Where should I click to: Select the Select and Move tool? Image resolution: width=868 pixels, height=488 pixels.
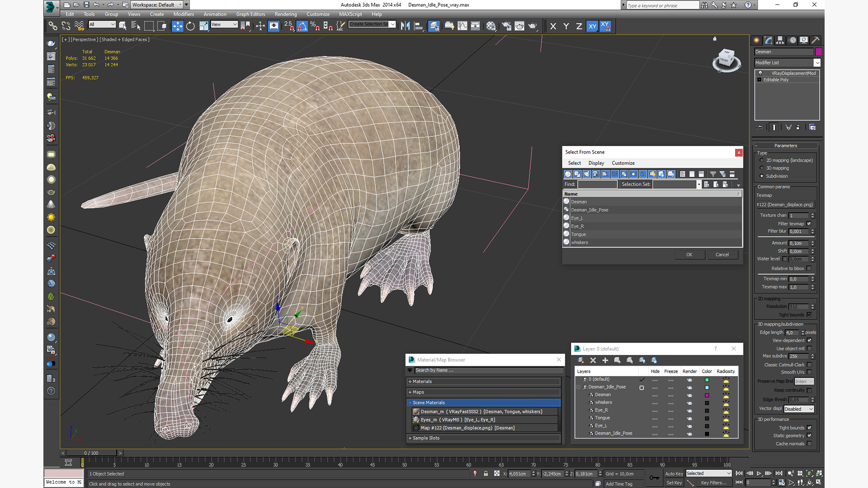pos(177,26)
